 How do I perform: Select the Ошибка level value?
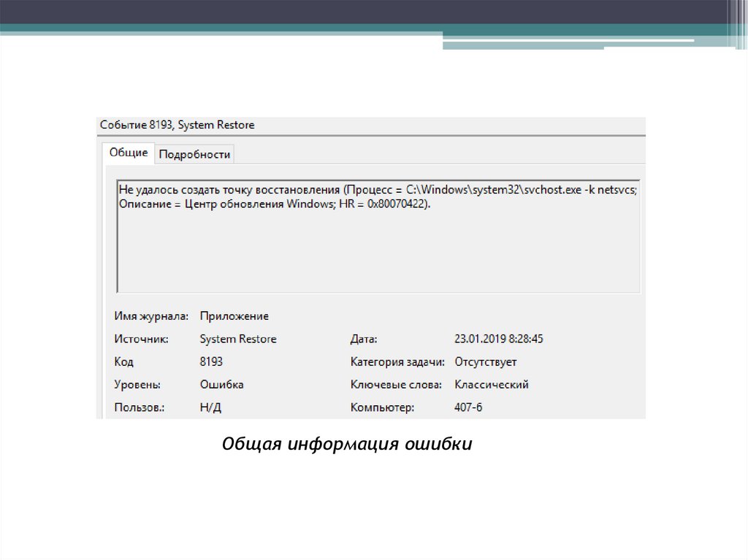221,384
